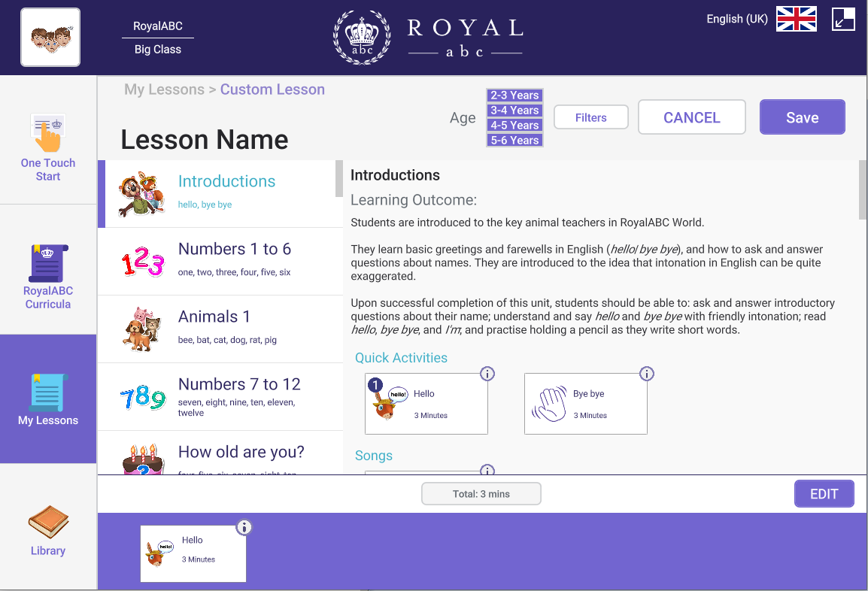Click the Lesson Name title field

pyautogui.click(x=205, y=139)
